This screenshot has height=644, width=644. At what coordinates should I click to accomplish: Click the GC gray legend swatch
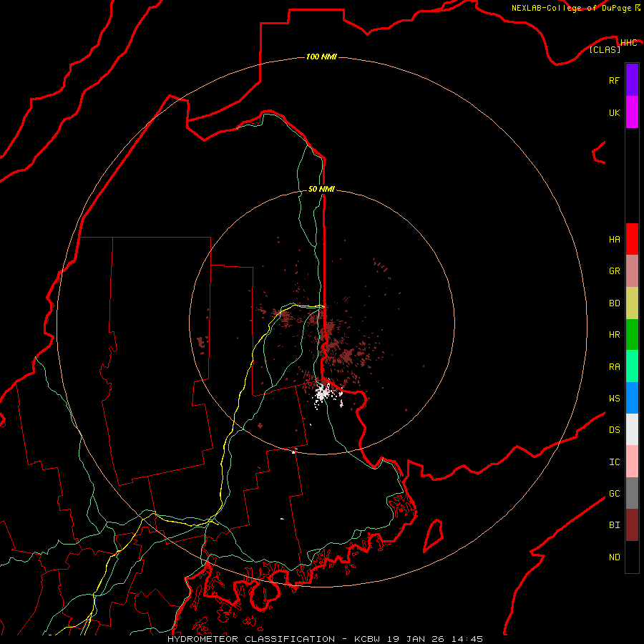click(x=632, y=493)
